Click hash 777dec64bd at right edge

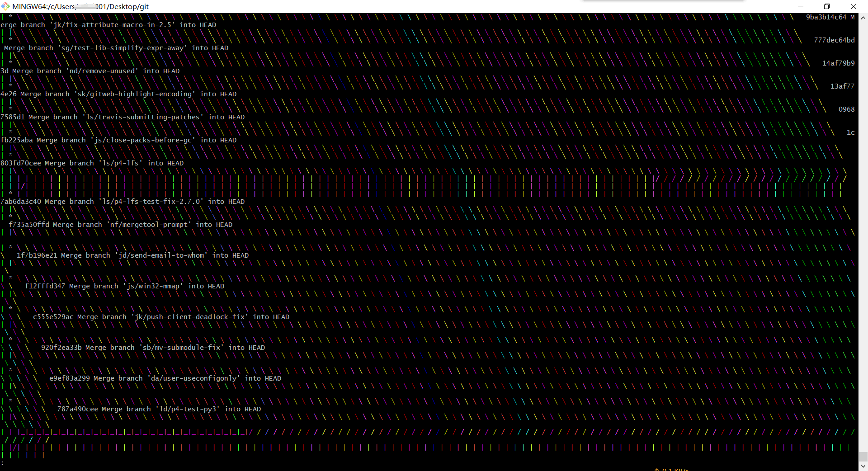click(834, 40)
